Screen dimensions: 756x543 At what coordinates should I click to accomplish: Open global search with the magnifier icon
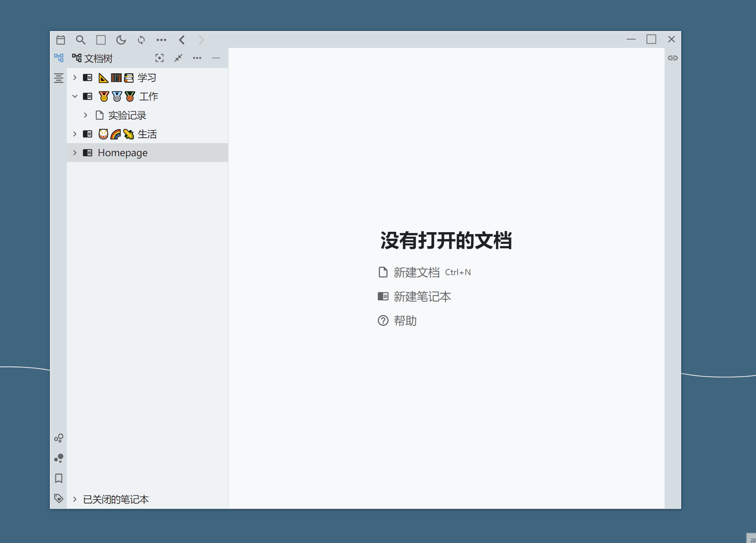[81, 40]
